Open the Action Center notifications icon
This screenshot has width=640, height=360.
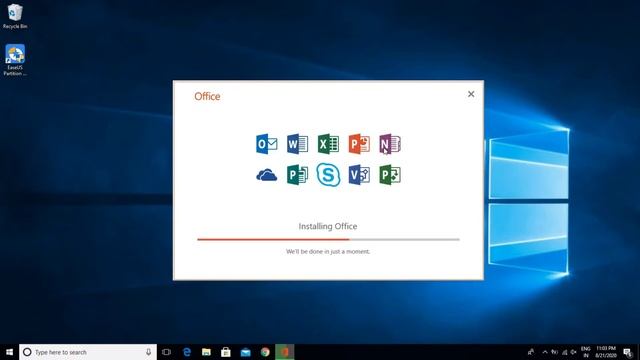click(628, 352)
